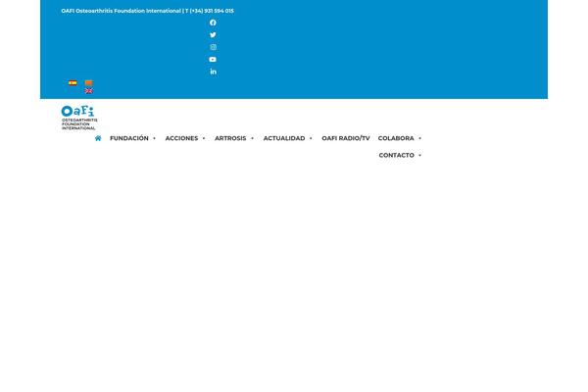Viewport: 588px width, 392px height.
Task: Open the CONTACTO menu item
Action: coord(396,155)
